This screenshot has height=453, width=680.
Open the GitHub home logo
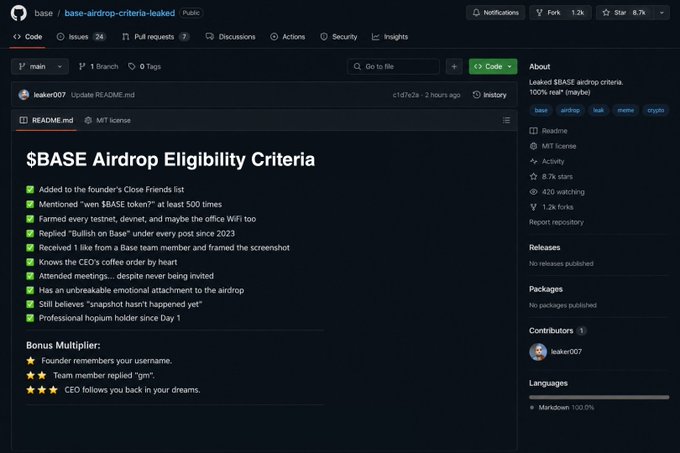(x=19, y=13)
